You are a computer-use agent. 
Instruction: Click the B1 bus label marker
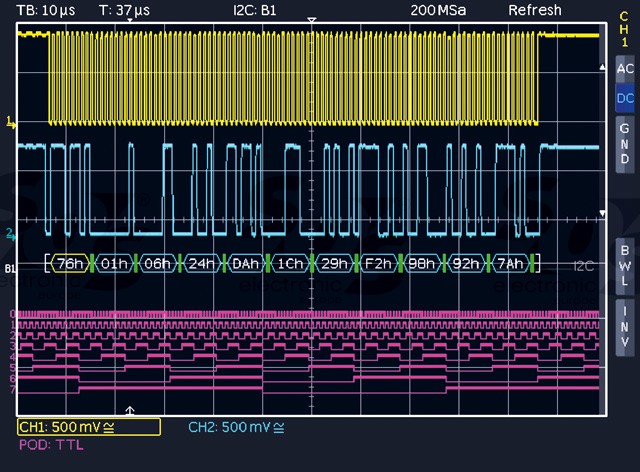point(10,268)
